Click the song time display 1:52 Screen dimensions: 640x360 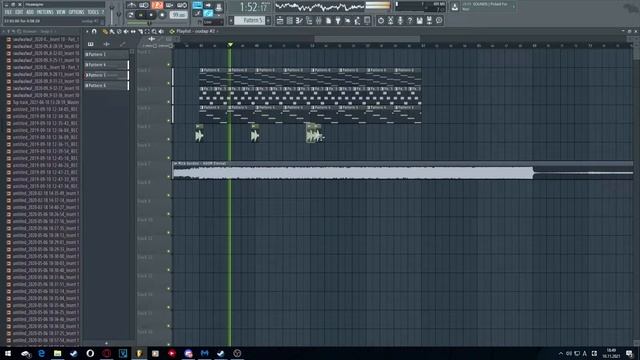249,7
